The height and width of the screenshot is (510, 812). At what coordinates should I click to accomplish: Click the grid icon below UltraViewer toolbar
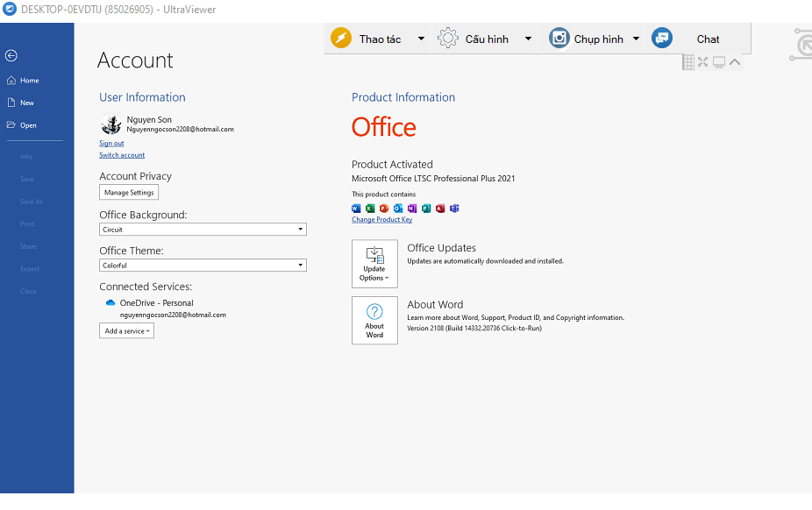pos(688,62)
